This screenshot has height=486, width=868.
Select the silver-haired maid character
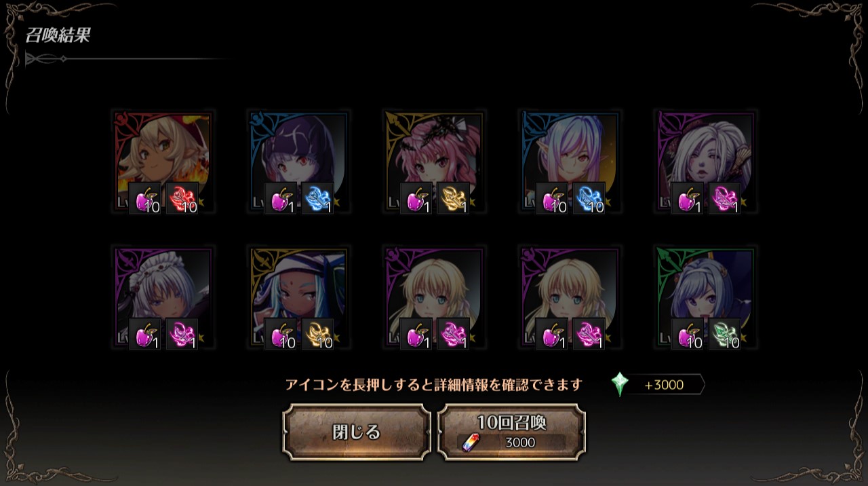(x=163, y=297)
